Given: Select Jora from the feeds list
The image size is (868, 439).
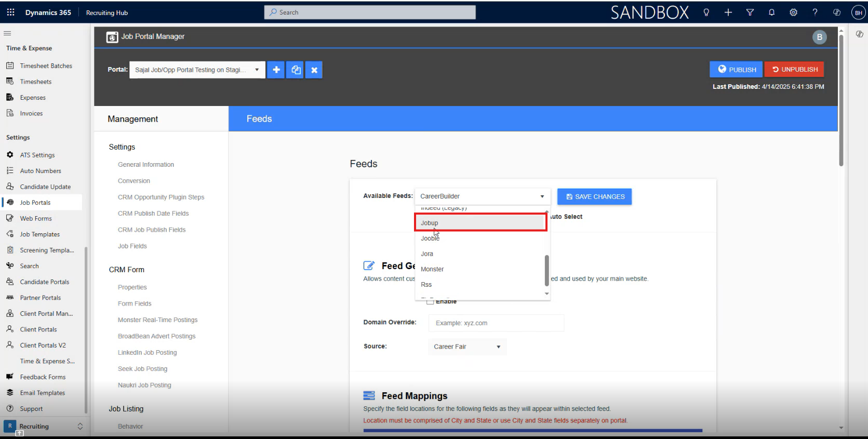Looking at the screenshot, I should coord(480,254).
